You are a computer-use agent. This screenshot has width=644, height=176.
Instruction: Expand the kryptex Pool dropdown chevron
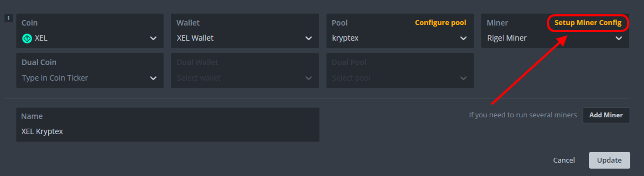[463, 38]
